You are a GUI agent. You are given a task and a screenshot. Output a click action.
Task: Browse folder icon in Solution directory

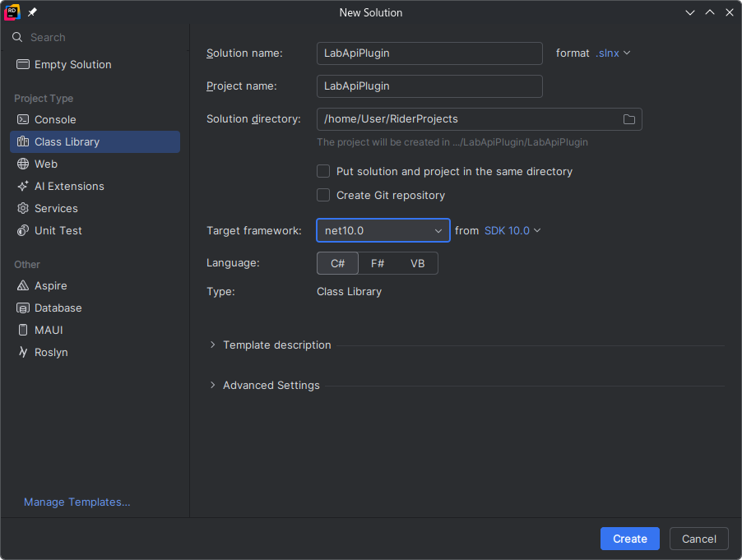pos(629,119)
